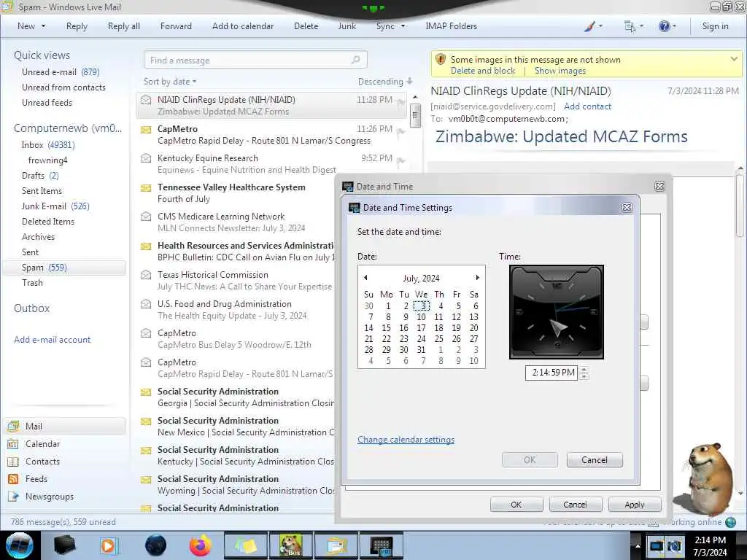Click the security shield icon in the info bar
This screenshot has height=560, width=747.
click(x=441, y=60)
